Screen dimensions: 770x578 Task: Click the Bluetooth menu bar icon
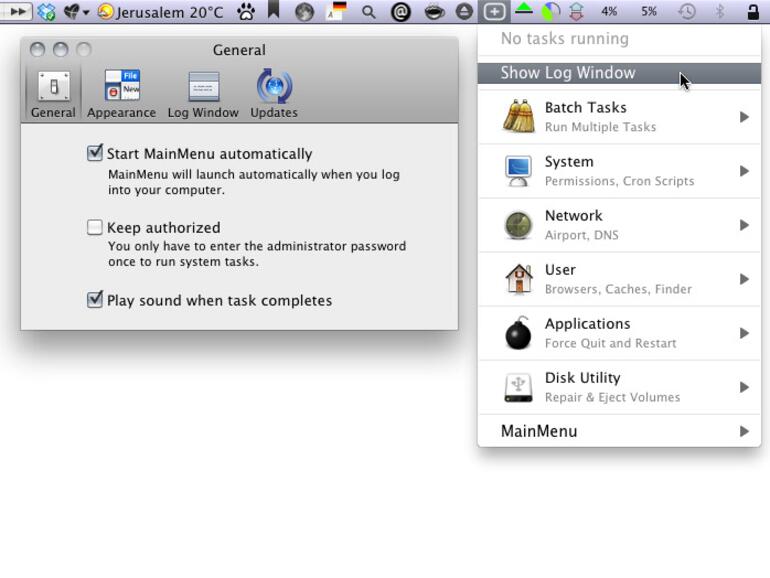720,11
